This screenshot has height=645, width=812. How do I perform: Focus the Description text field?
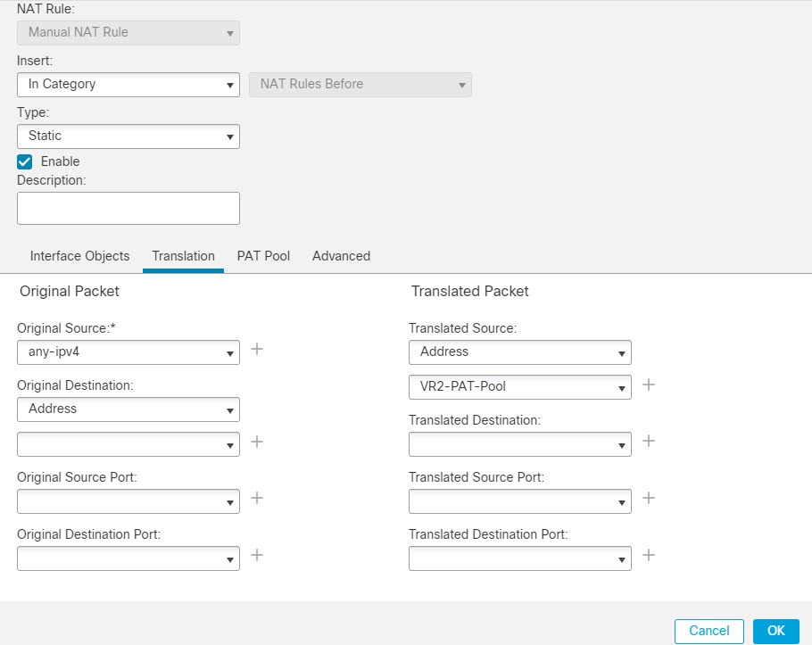[x=128, y=208]
